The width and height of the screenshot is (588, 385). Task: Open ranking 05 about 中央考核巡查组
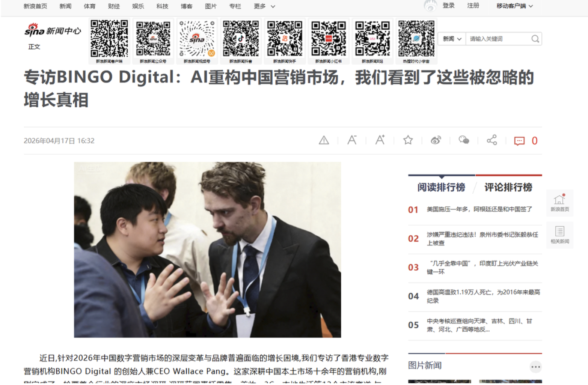tap(479, 325)
